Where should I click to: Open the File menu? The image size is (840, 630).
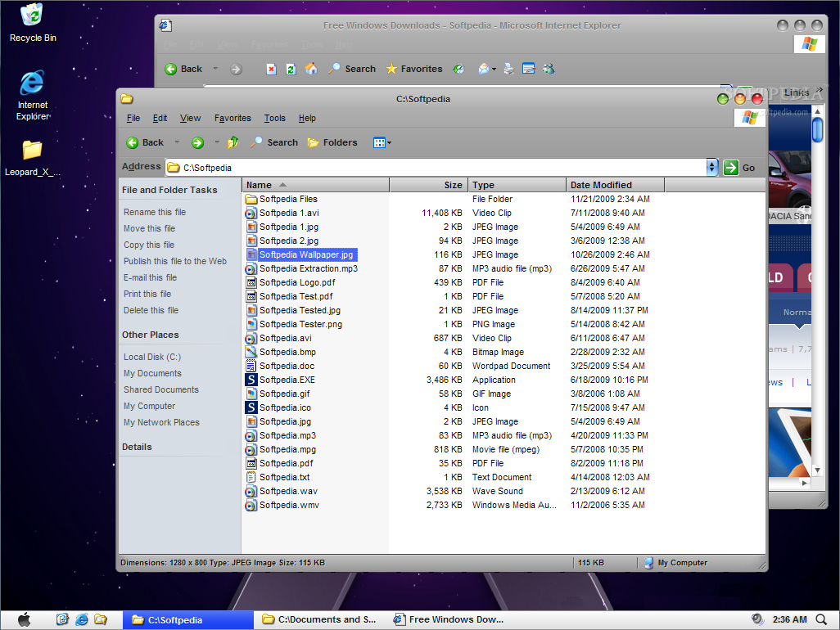click(x=133, y=119)
